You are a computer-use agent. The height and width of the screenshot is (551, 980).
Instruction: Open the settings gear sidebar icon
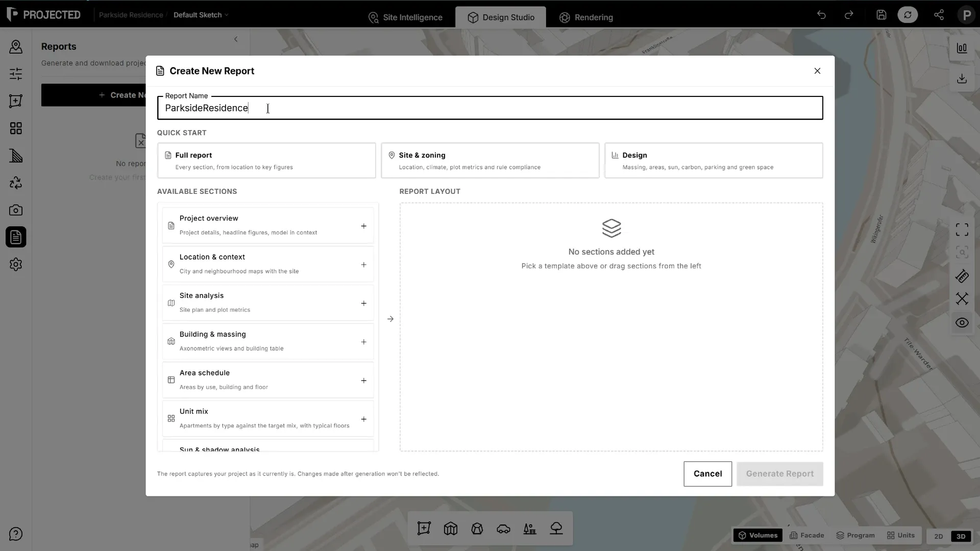(16, 264)
